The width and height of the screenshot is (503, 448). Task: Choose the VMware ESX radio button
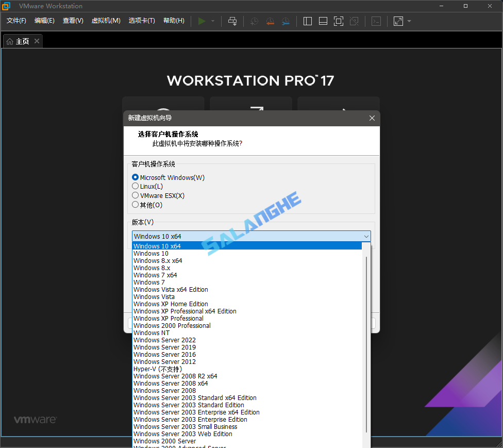click(135, 195)
